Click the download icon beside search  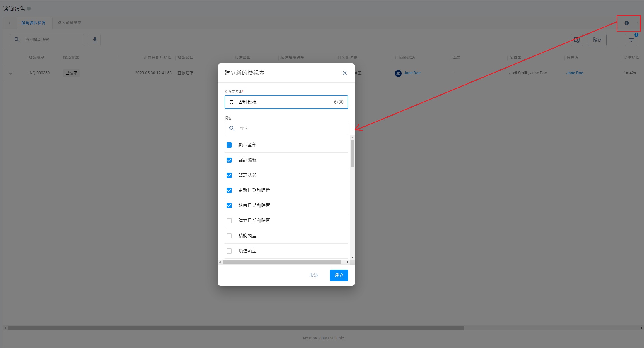coord(95,40)
